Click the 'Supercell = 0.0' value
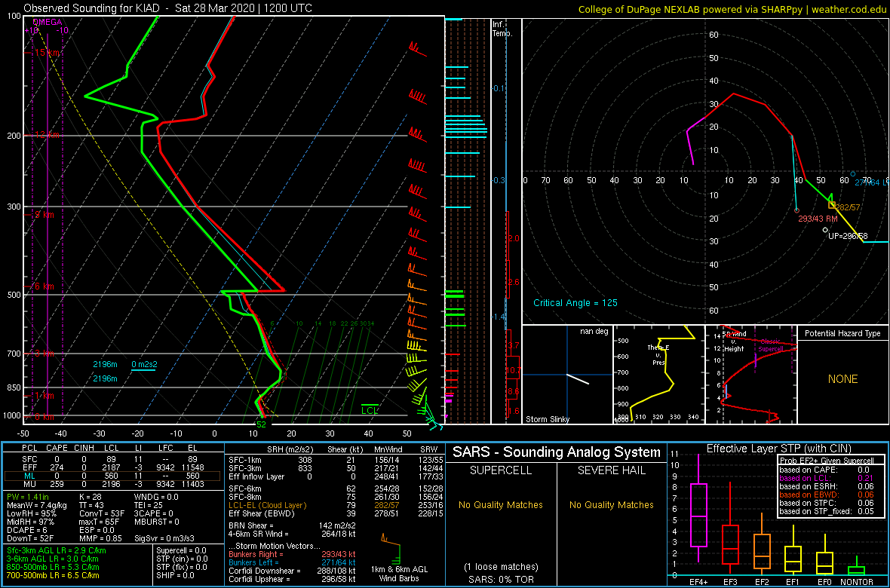 pos(182,550)
